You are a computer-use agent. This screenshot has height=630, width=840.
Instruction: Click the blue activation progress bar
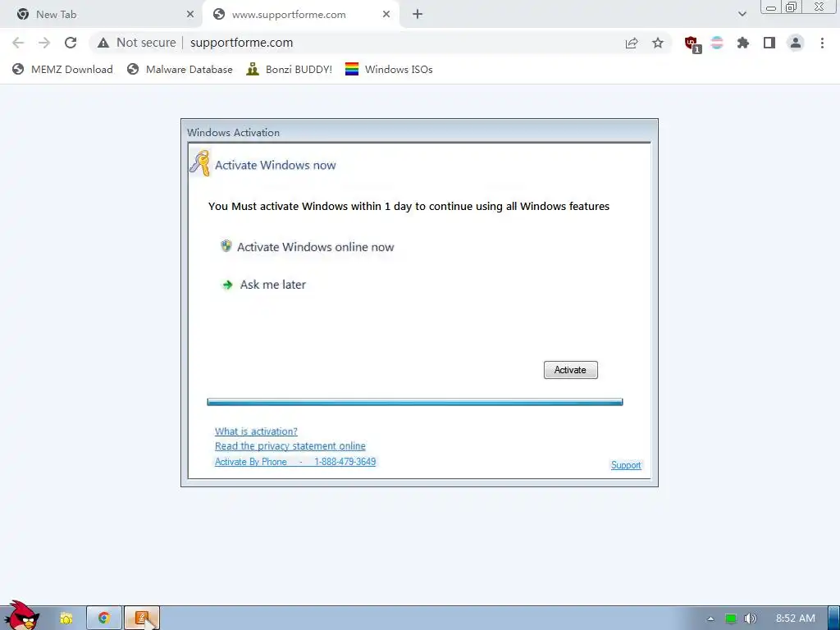pyautogui.click(x=414, y=402)
